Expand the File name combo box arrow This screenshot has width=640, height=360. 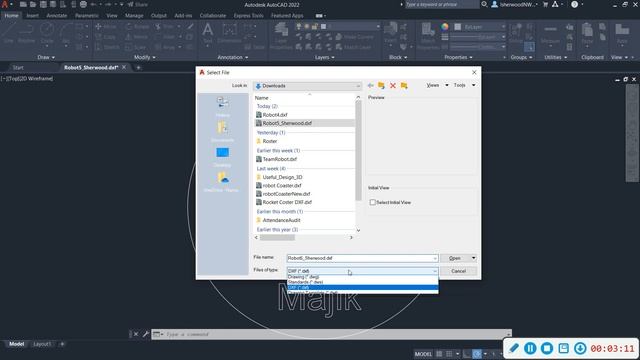tap(435, 258)
